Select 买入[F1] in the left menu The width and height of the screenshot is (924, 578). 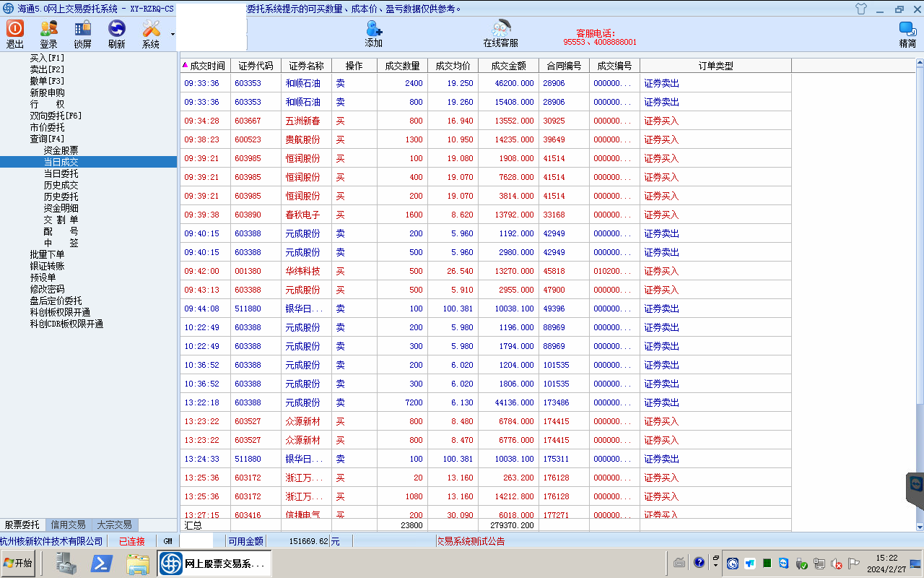pos(47,58)
